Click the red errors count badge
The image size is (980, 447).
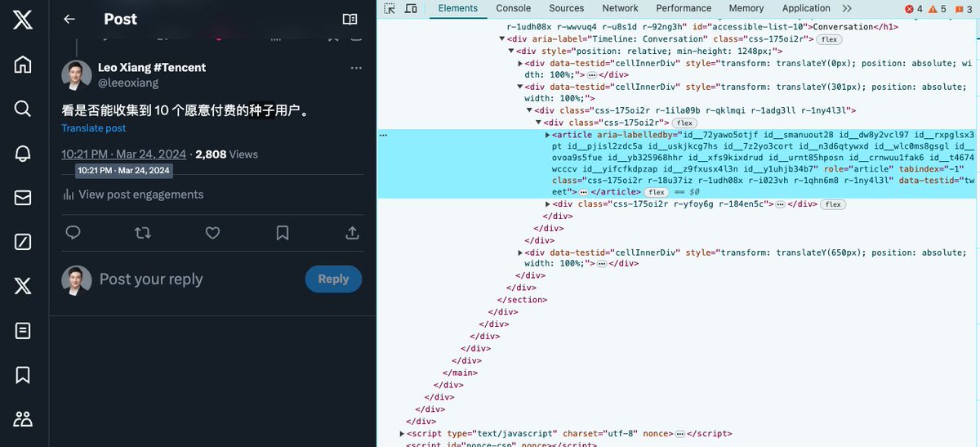[x=913, y=9]
